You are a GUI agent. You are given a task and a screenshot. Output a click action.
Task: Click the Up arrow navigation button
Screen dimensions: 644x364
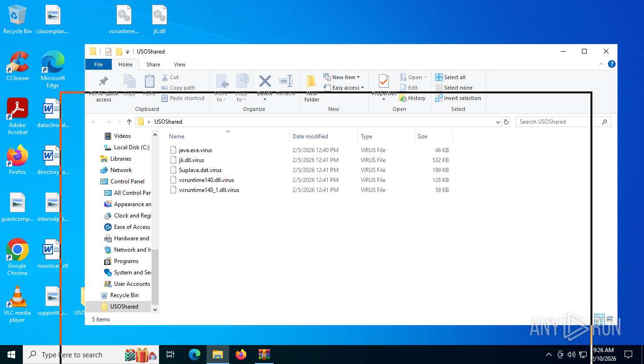(129, 122)
